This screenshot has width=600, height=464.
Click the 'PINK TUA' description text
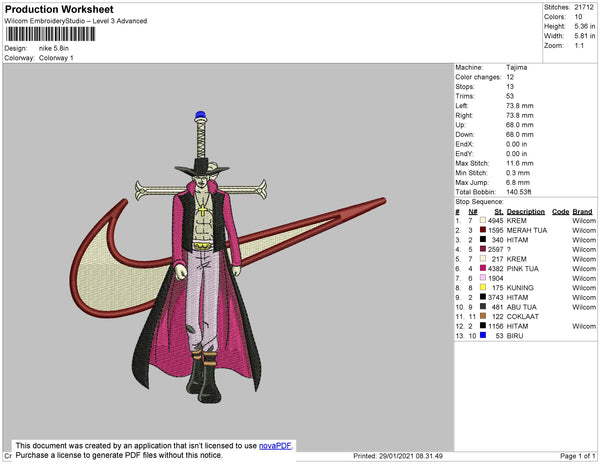(x=522, y=269)
